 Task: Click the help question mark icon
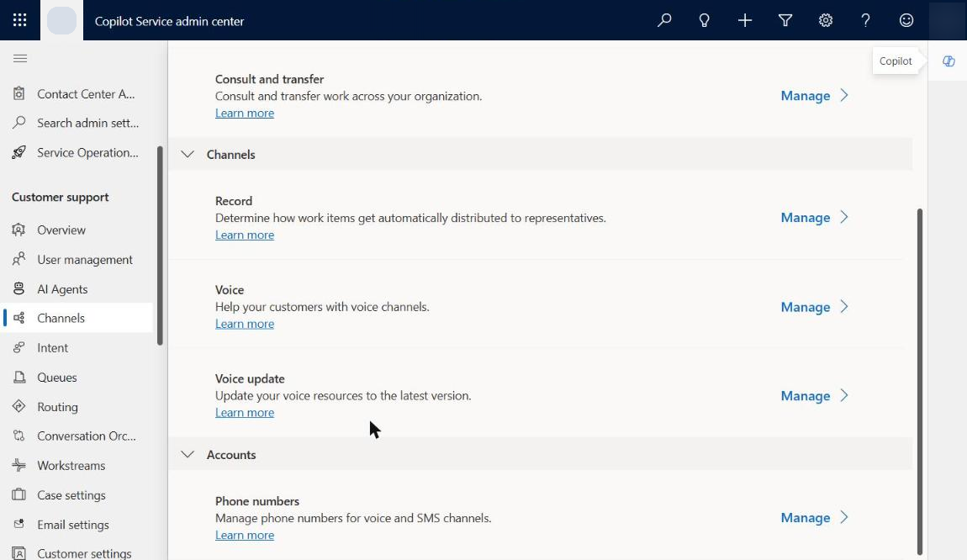click(x=866, y=20)
